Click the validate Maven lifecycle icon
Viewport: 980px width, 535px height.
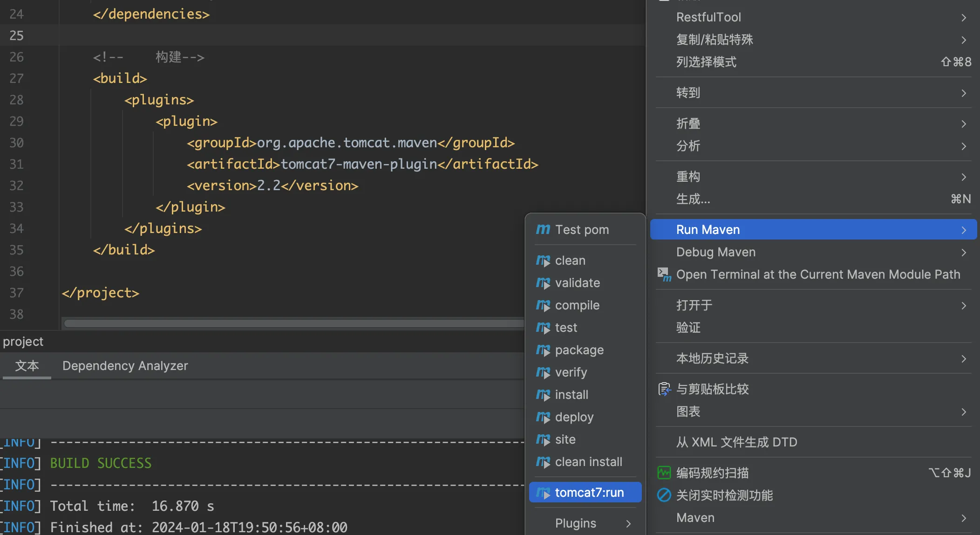click(x=543, y=283)
